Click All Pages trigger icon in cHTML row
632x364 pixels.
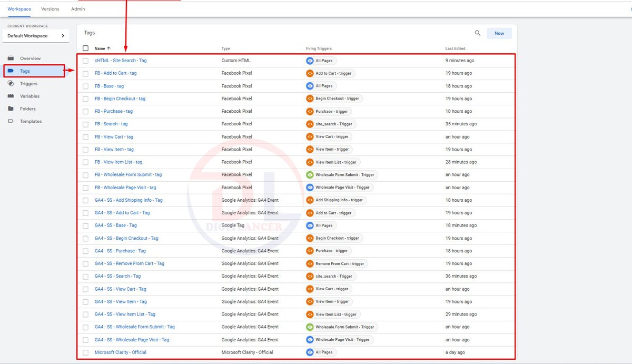(x=310, y=61)
